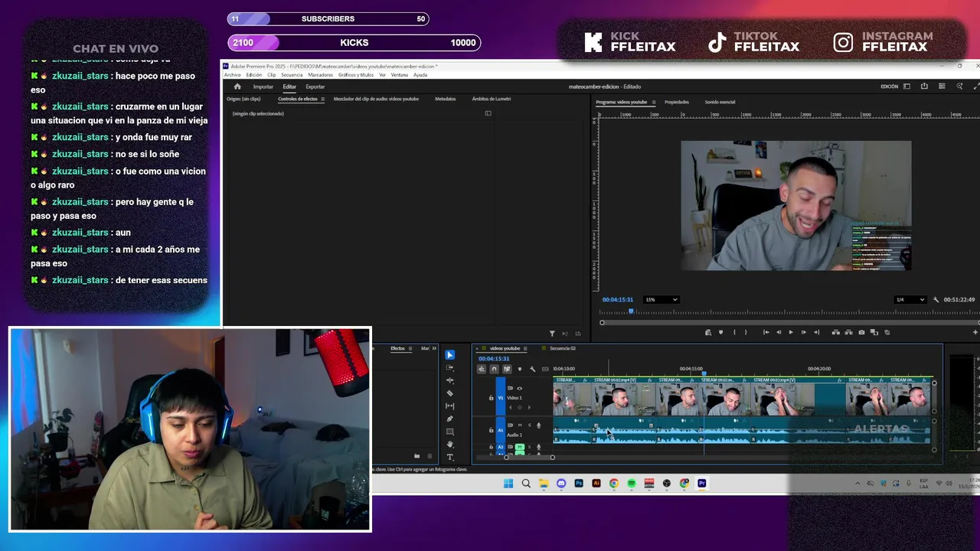The height and width of the screenshot is (551, 980).
Task: Toggle Video 1 track output eye
Action: pyautogui.click(x=519, y=388)
